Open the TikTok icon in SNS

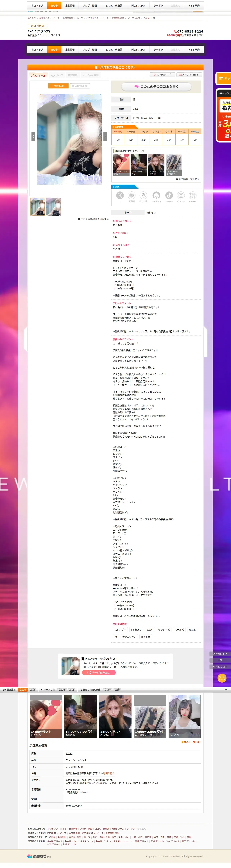pyautogui.click(x=169, y=195)
